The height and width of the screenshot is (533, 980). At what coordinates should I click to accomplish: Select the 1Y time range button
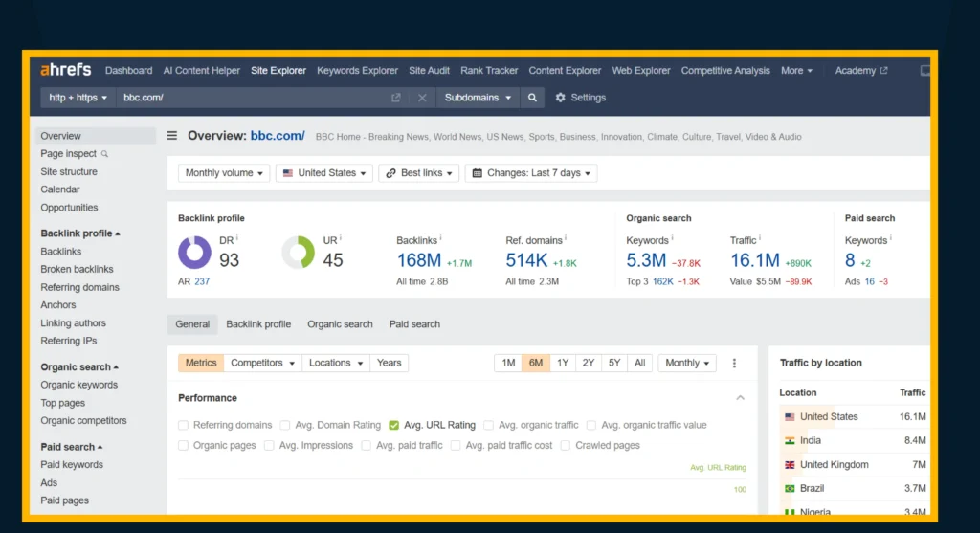tap(563, 364)
